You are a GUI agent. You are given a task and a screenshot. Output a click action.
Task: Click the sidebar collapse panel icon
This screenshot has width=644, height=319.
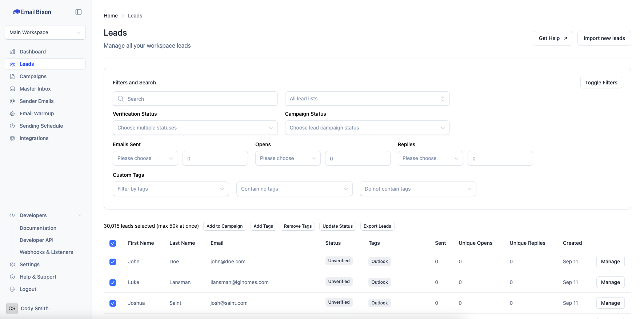[x=78, y=12]
